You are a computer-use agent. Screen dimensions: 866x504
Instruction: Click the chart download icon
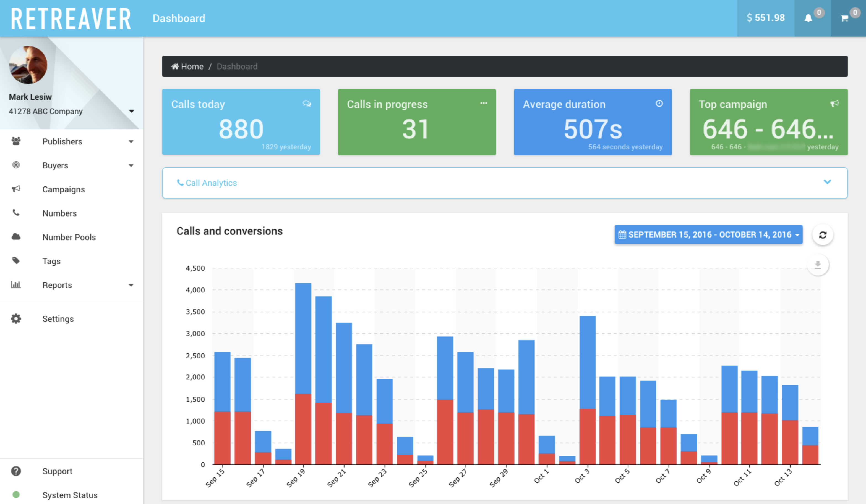(x=818, y=265)
